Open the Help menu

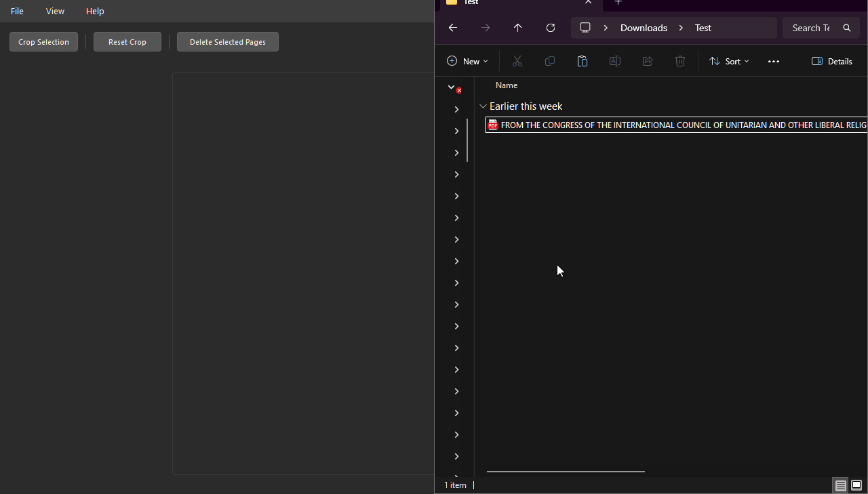95,11
